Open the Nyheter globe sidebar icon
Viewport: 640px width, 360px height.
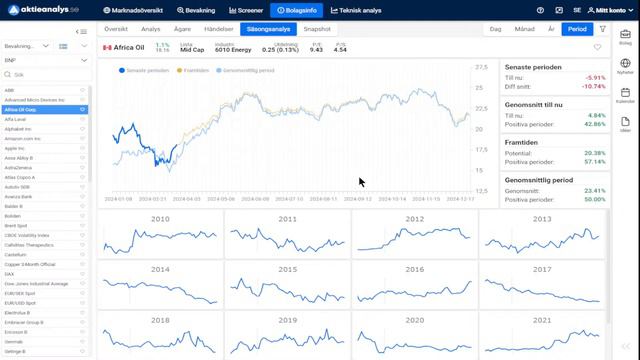click(x=625, y=66)
